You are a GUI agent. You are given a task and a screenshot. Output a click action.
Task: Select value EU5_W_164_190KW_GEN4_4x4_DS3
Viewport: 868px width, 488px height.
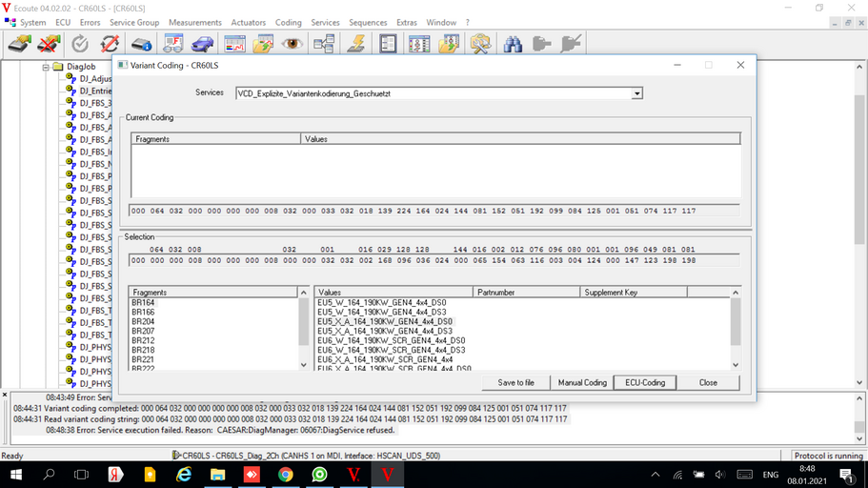(x=381, y=313)
